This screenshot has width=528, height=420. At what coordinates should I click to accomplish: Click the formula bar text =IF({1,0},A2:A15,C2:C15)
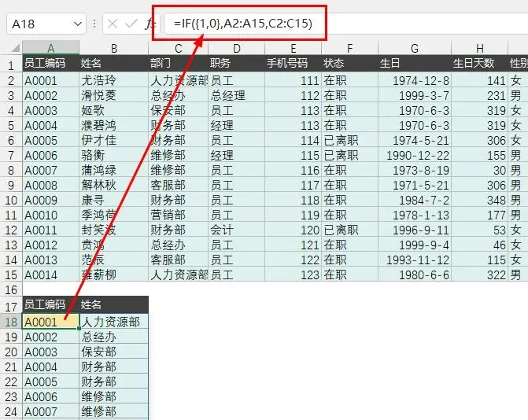point(243,24)
